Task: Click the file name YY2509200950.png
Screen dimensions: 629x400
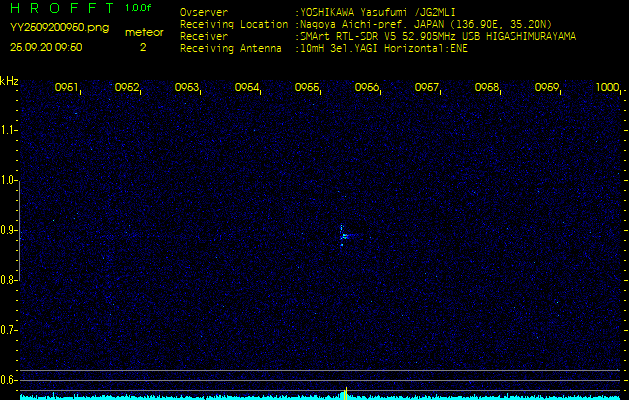Action: click(59, 28)
